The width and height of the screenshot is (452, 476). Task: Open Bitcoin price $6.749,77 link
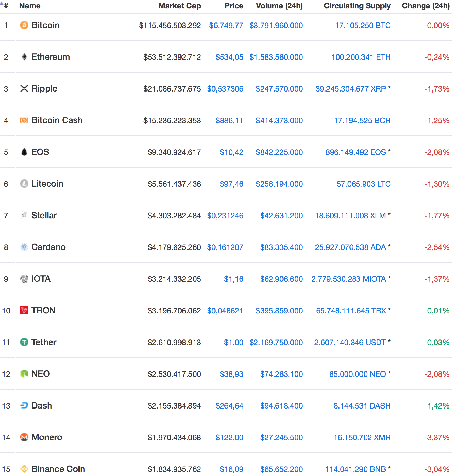click(x=226, y=25)
